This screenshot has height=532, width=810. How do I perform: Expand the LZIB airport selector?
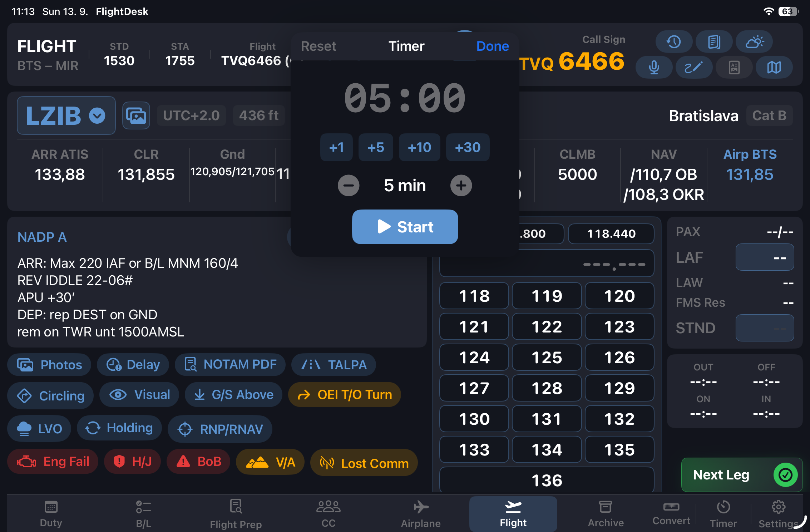coord(66,115)
